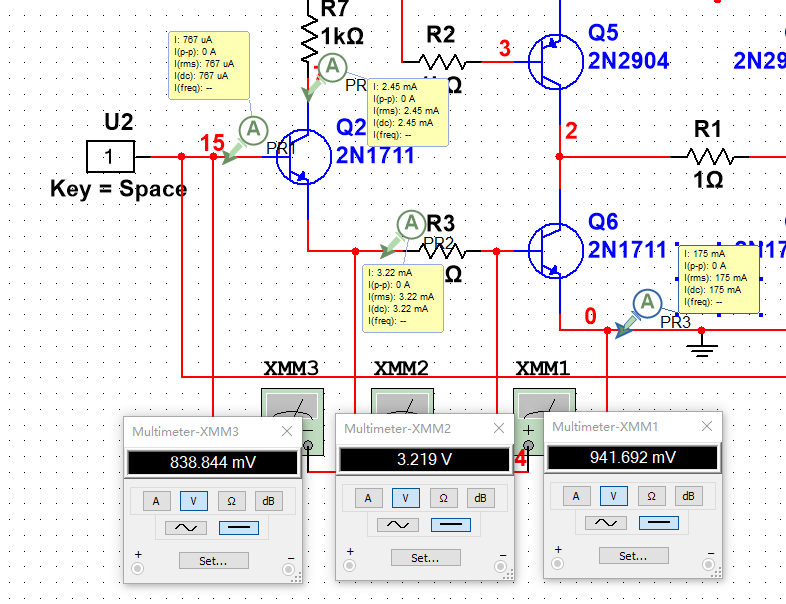The width and height of the screenshot is (786, 604).
Task: Click the current probe above R3
Action: click(x=411, y=224)
